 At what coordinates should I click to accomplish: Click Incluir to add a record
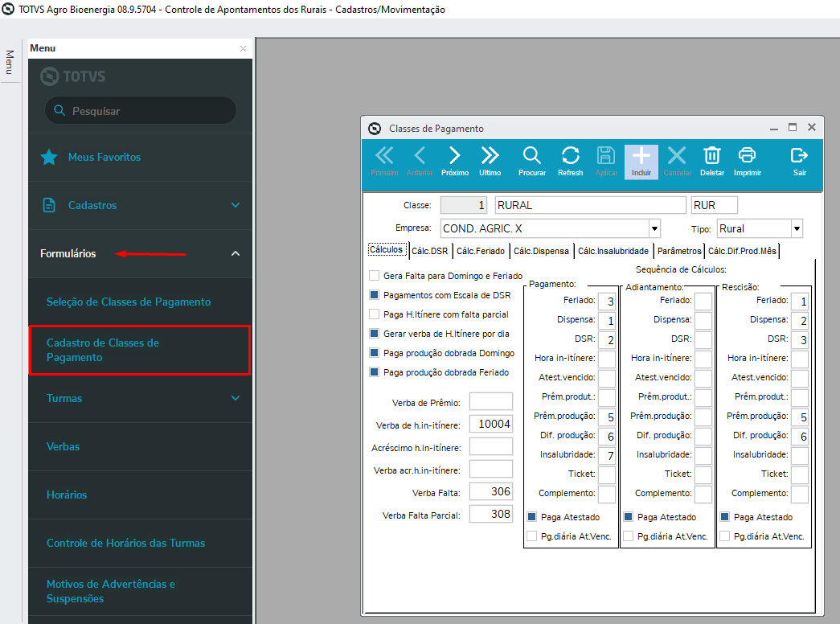click(x=641, y=161)
